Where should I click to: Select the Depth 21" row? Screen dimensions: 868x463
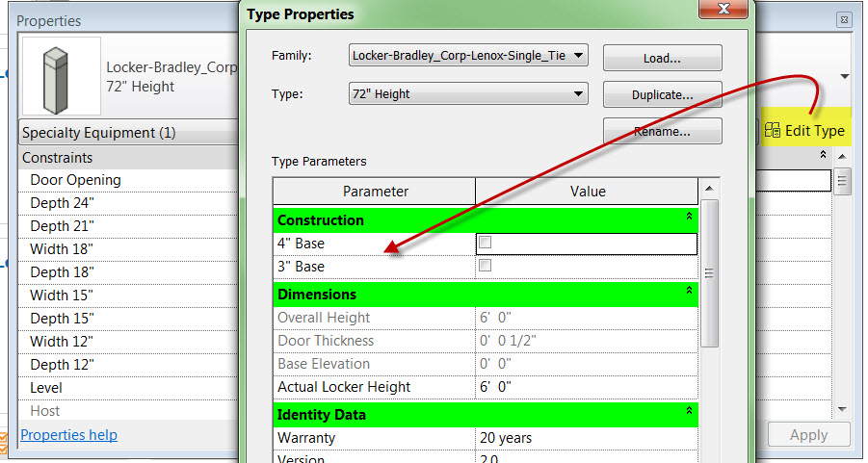coord(128,226)
